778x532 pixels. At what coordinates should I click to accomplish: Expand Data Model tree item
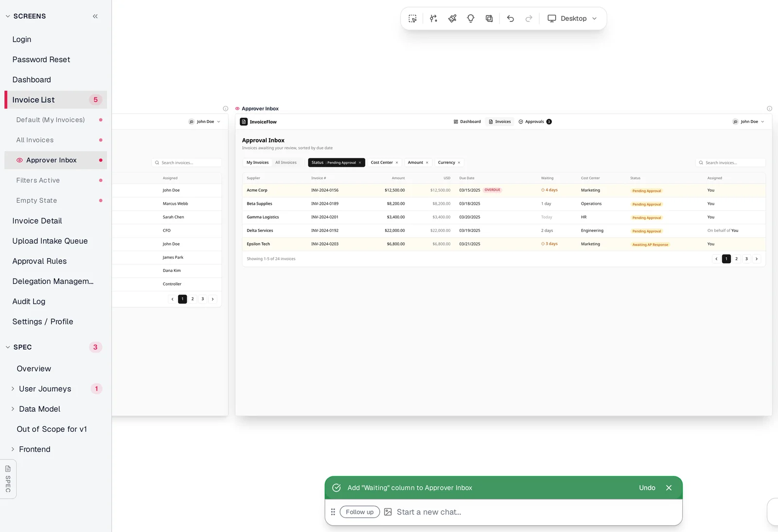13,409
